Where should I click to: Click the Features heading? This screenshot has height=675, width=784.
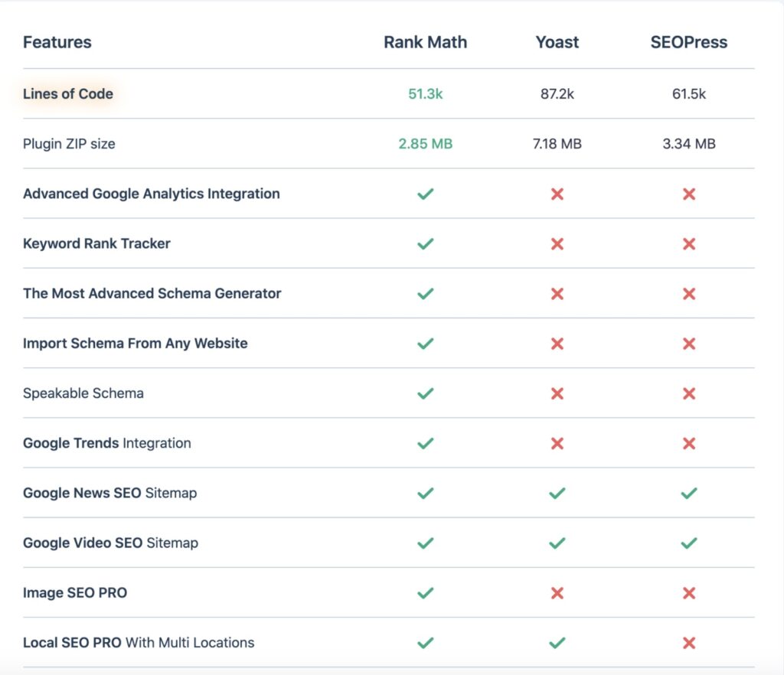pos(57,42)
